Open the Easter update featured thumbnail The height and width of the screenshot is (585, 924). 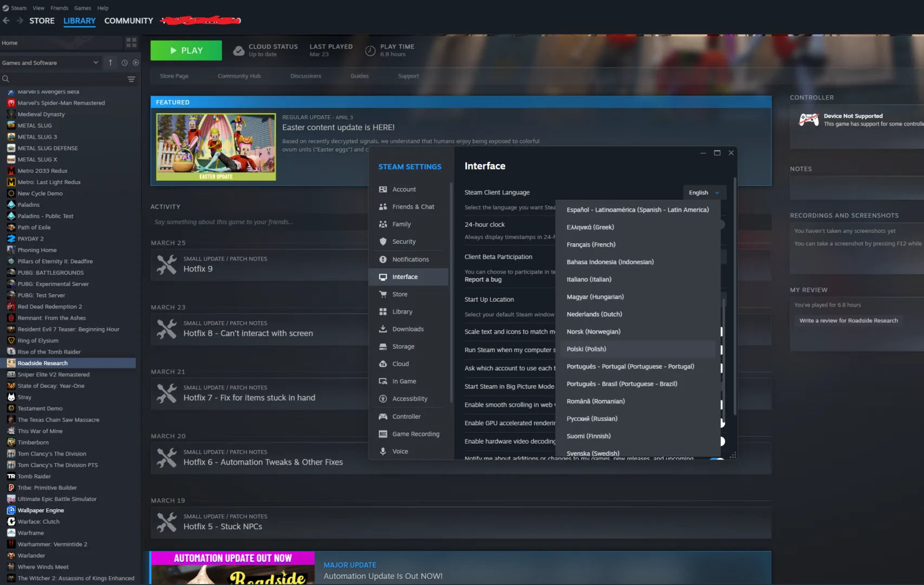pyautogui.click(x=216, y=147)
